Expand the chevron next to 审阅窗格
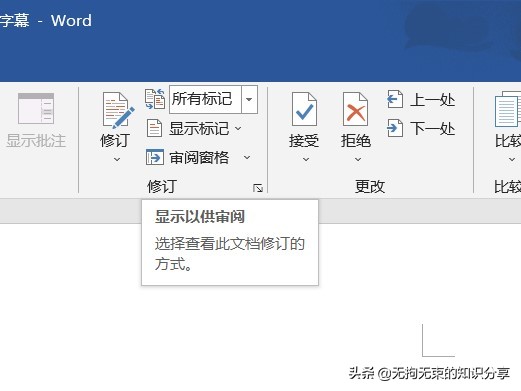 point(247,157)
